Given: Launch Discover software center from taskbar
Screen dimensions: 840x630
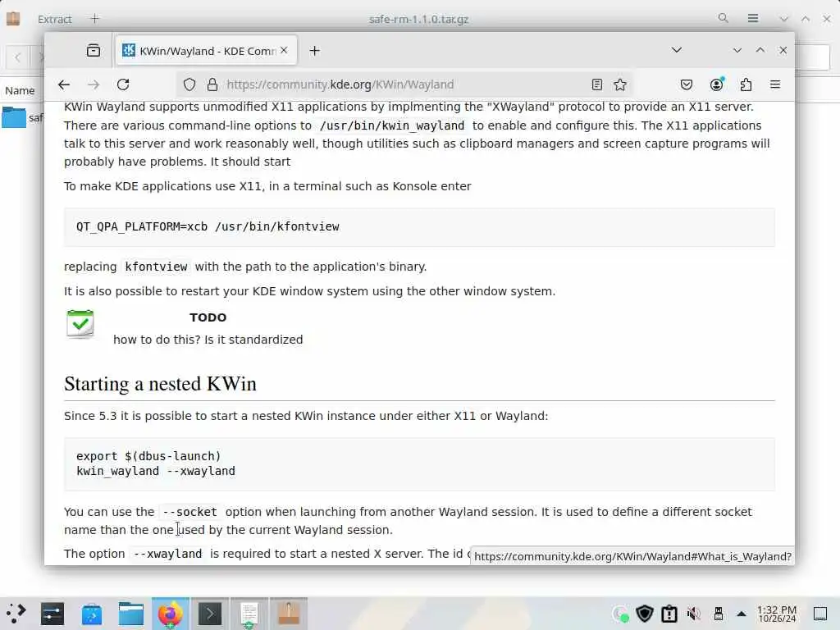Looking at the screenshot, I should click(x=92, y=614).
